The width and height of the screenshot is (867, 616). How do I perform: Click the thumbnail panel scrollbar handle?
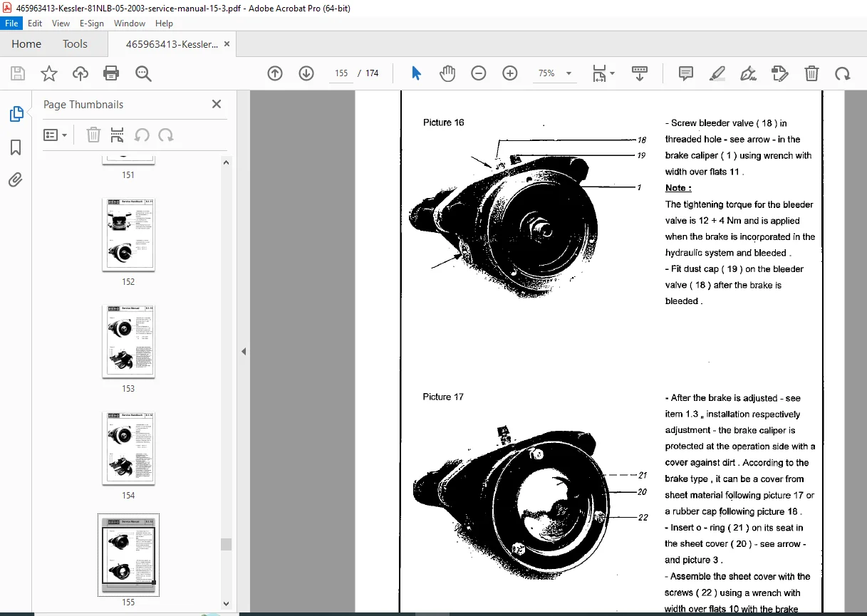[227, 544]
